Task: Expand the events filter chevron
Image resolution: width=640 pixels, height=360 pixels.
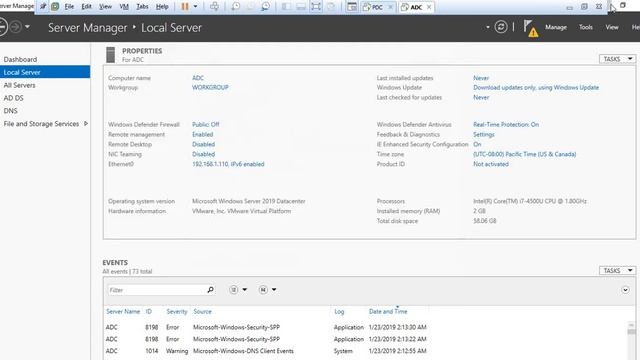Action: (625, 290)
